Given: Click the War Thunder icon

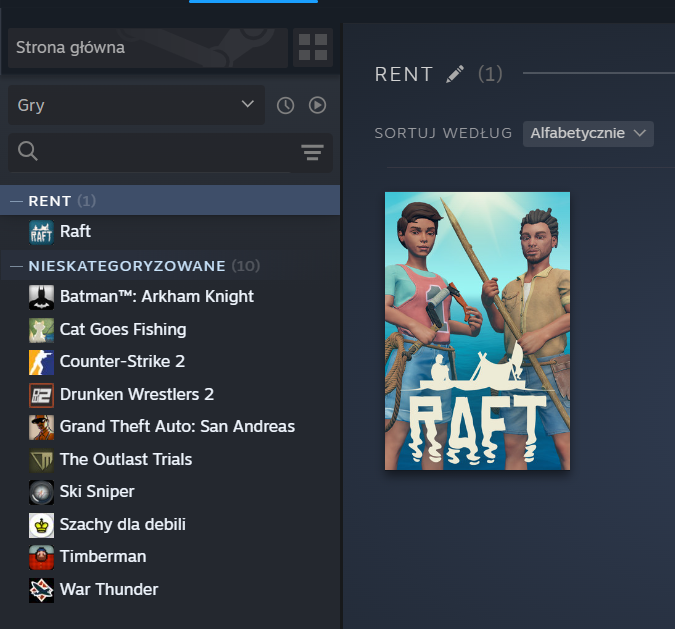Looking at the screenshot, I should (x=41, y=590).
